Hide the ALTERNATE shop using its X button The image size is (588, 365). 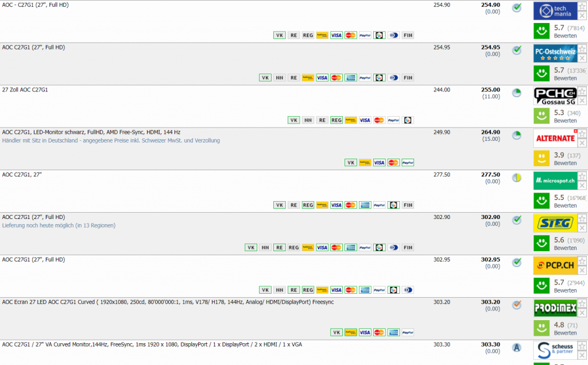click(582, 143)
